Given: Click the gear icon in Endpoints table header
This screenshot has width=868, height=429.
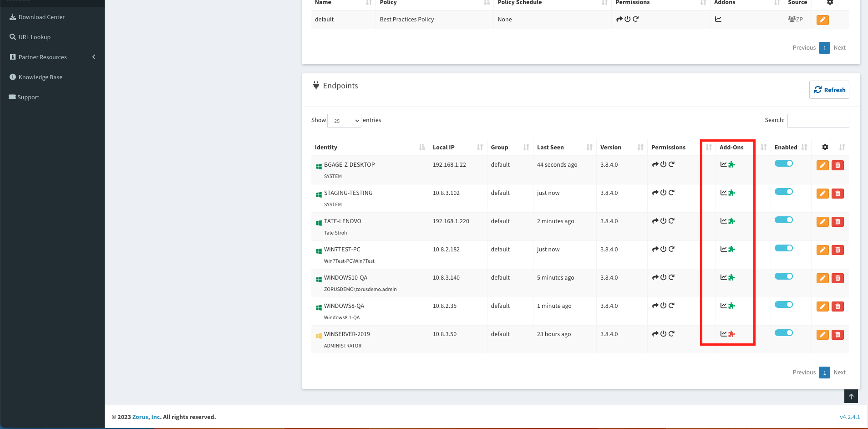Looking at the screenshot, I should point(825,147).
